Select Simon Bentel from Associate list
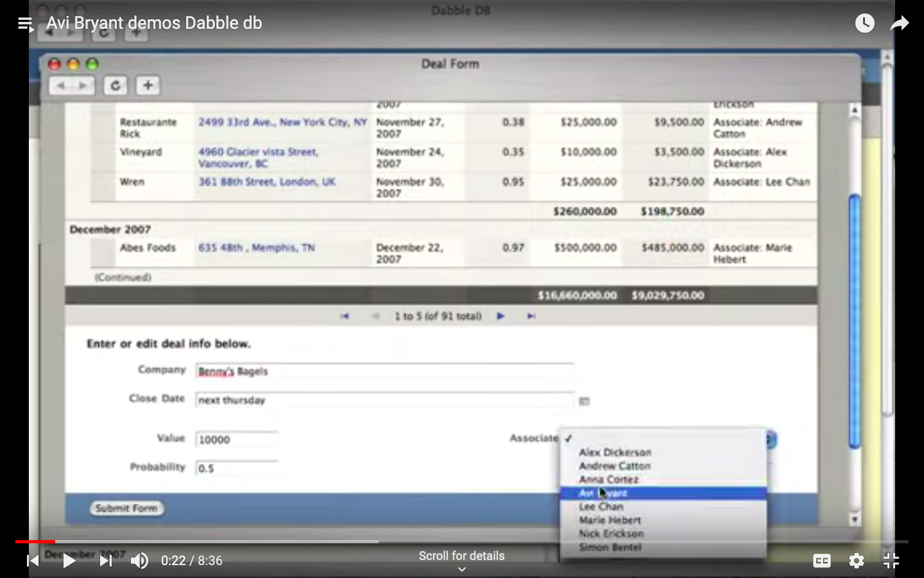This screenshot has height=578, width=924. pos(663,547)
